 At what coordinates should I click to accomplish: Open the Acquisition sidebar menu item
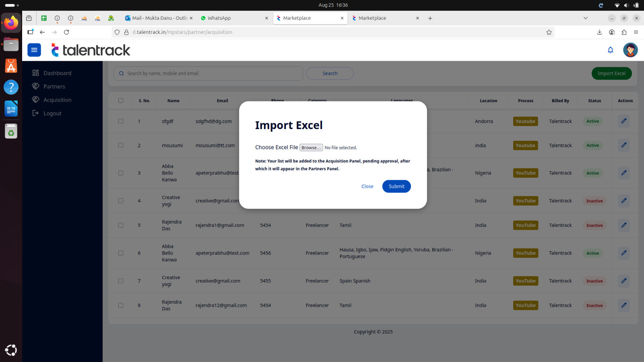(x=57, y=100)
